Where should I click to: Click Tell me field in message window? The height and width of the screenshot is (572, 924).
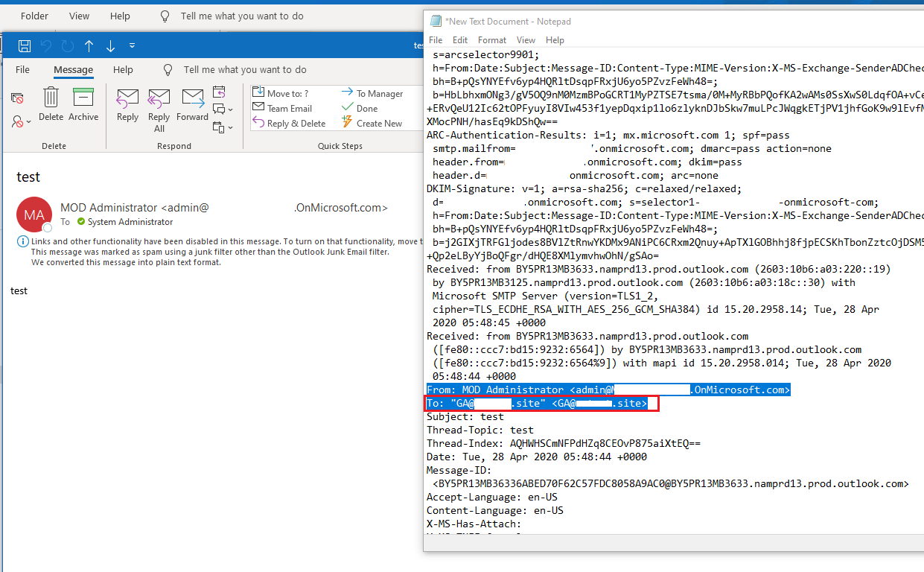point(245,70)
